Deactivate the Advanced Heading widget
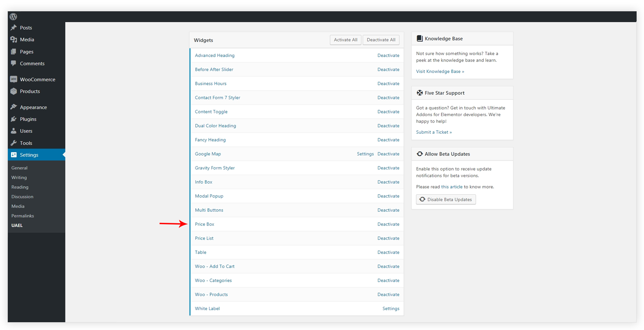 point(388,55)
